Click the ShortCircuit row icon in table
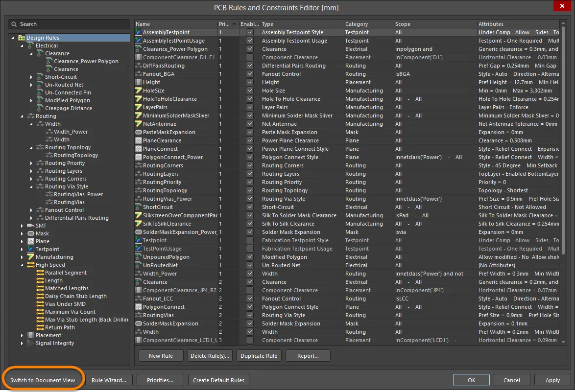 (139, 207)
